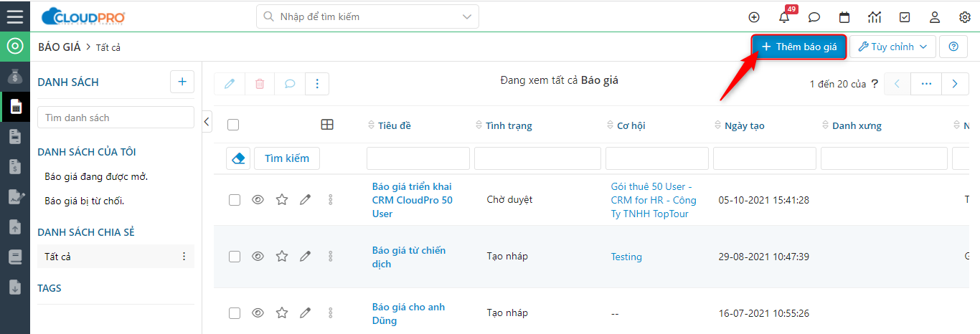980x334 pixels.
Task: Check the Báo giá cho anh Dũng row checkbox
Action: tap(235, 313)
